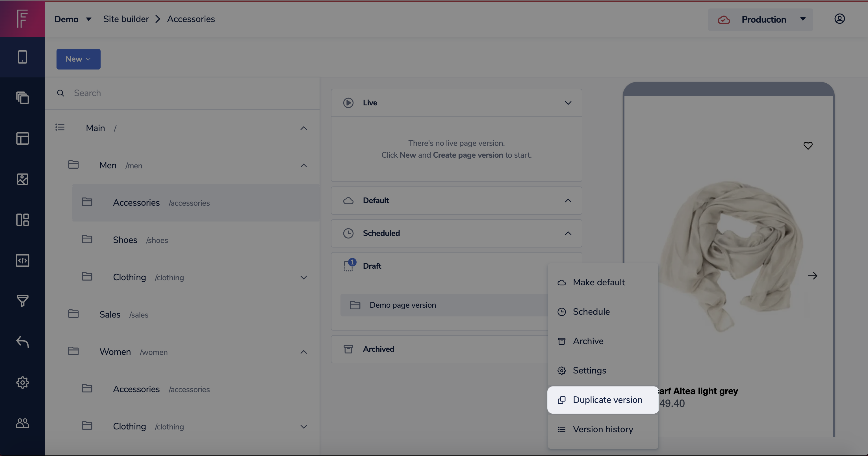Image resolution: width=868 pixels, height=456 pixels.
Task: Collapse the Women folder chevron
Action: coord(303,352)
